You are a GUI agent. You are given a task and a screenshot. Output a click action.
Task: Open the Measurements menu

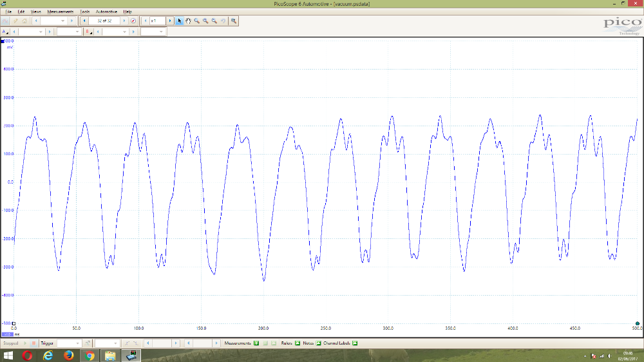[60, 12]
